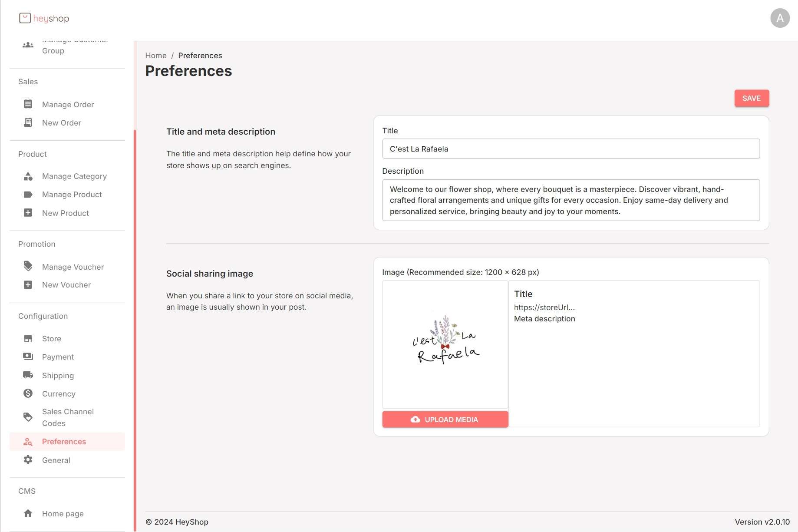Click the Manage Category shapes icon
The height and width of the screenshot is (532, 798).
[28, 176]
